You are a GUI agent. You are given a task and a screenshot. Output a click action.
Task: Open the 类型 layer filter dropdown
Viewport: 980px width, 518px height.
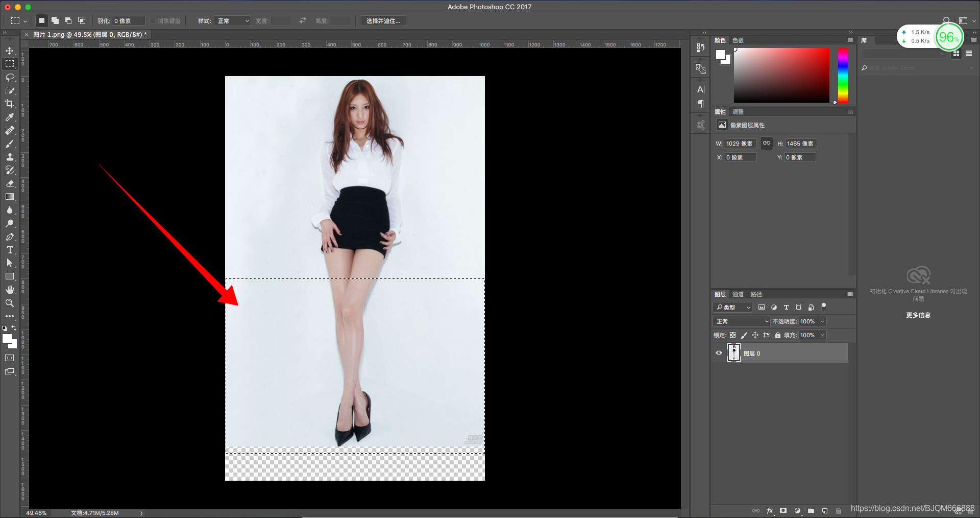732,307
